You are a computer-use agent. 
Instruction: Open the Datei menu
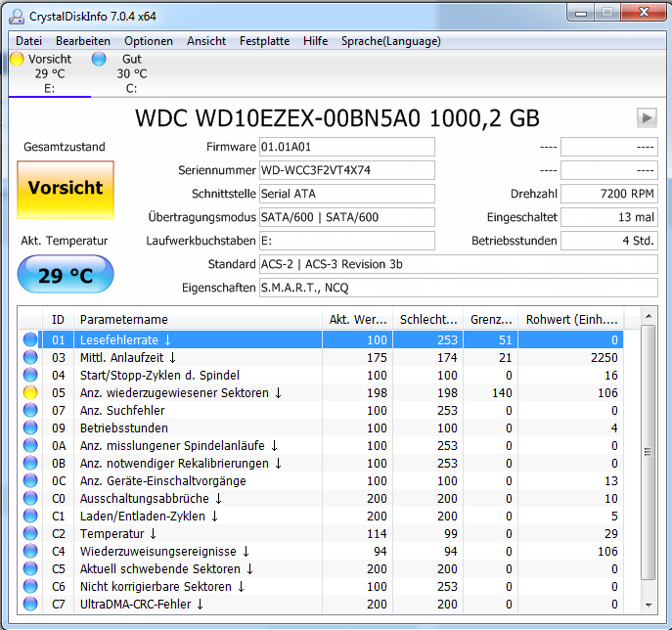(x=28, y=41)
